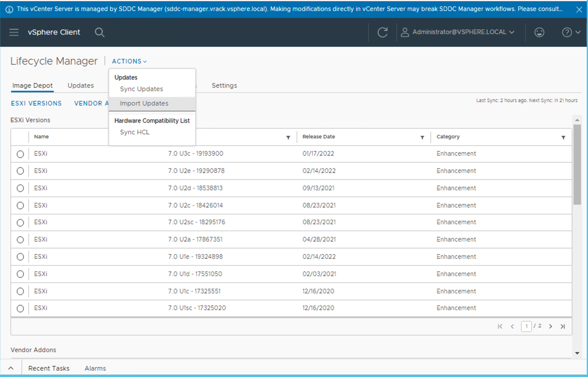588x377 pixels.
Task: Select ESXi 7.0 U3c - 19193900 radio button
Action: click(20, 154)
